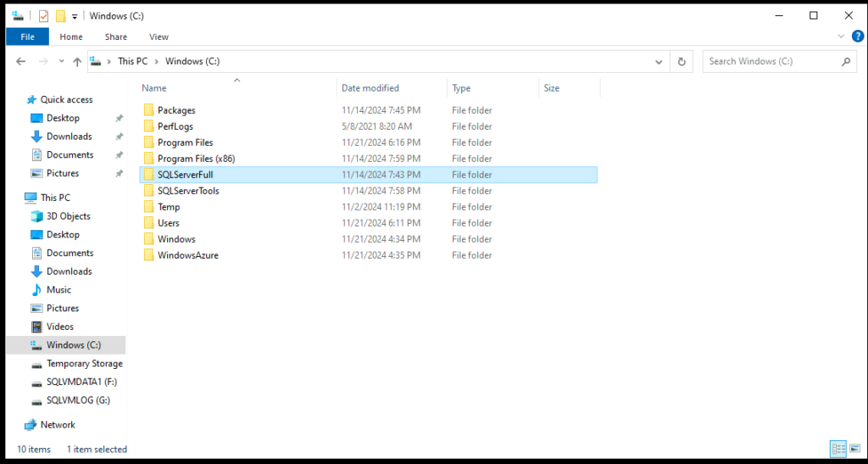
Task: Click Windows (C:) in the address breadcrumb
Action: [192, 61]
